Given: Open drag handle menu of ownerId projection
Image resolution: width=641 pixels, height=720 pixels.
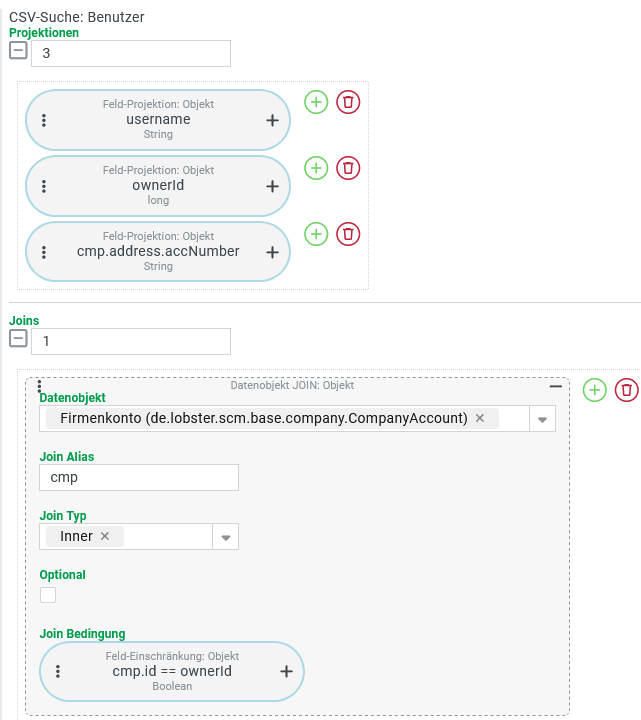Looking at the screenshot, I should click(x=44, y=186).
